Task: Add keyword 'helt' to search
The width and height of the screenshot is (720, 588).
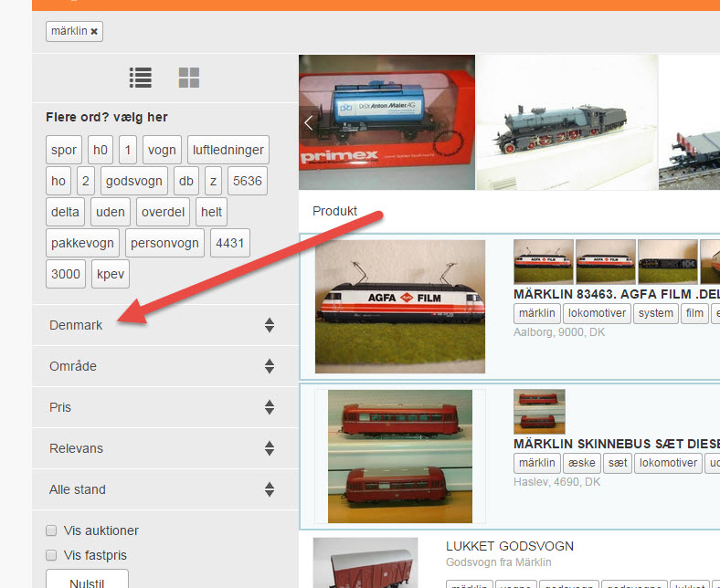Action: click(211, 212)
